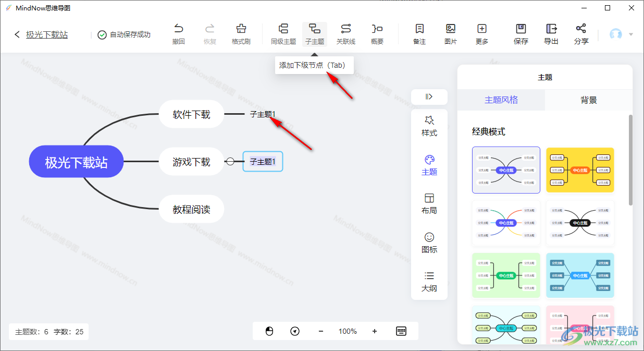Select 子主题1 under 游戏下载
This screenshot has height=351, width=644.
click(263, 162)
